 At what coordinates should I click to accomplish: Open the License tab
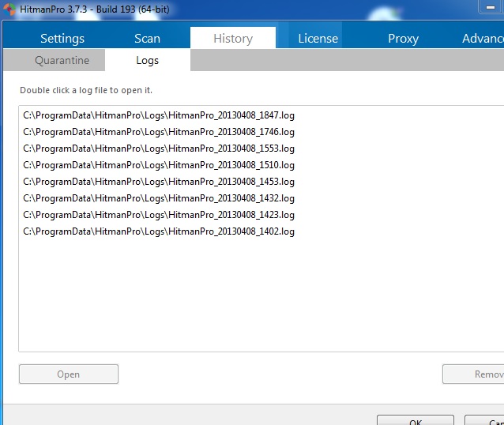[318, 38]
